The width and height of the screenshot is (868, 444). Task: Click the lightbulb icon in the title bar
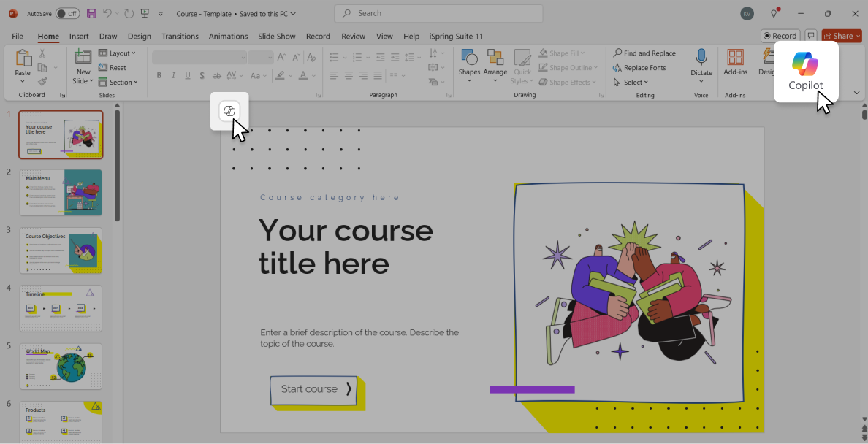tap(774, 13)
